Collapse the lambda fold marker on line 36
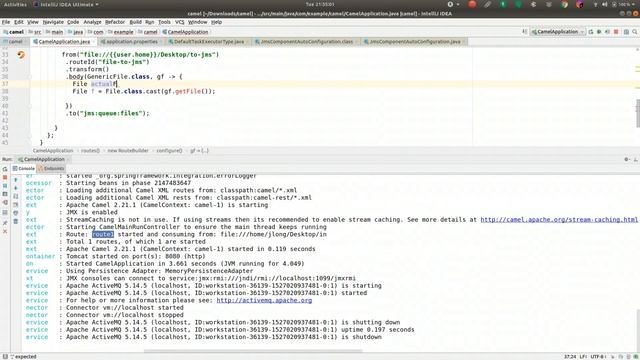 pyautogui.click(x=30, y=77)
